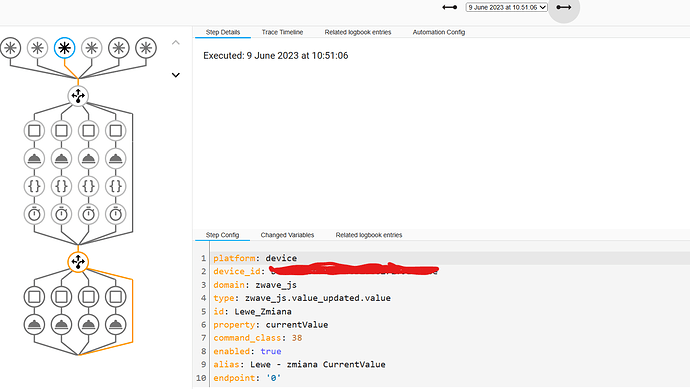Viewport: 690px width, 389px height.
Task: Click the first stop-square node in upper row
Action: coord(34,131)
